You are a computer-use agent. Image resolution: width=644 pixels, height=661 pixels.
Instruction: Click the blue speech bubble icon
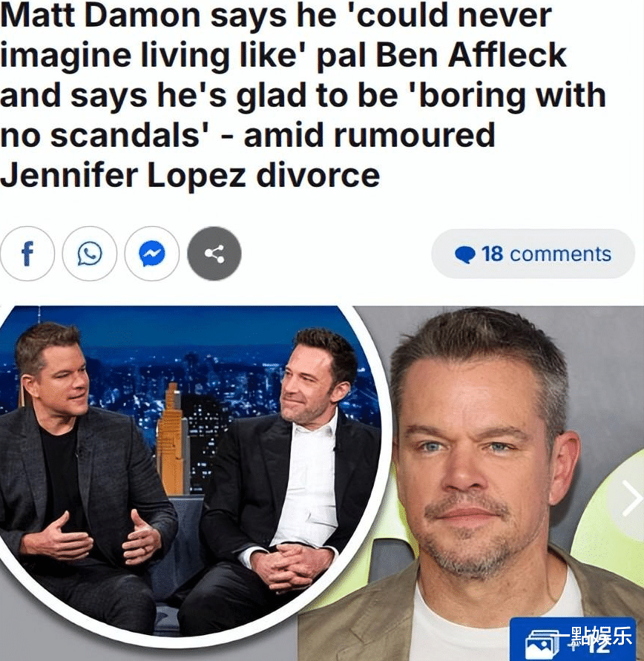(465, 254)
